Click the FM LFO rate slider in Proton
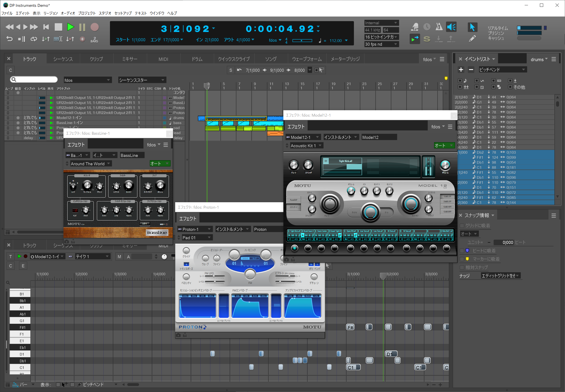This screenshot has width=565, height=392. tap(215, 276)
